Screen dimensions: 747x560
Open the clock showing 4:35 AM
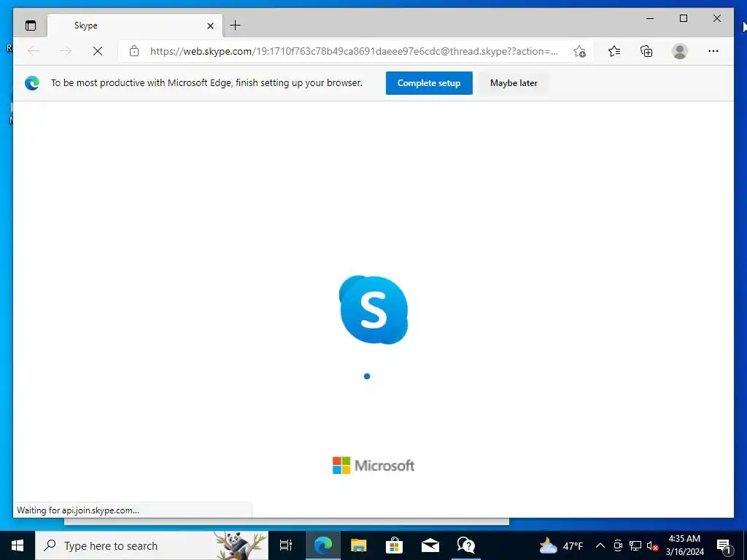pos(684,545)
